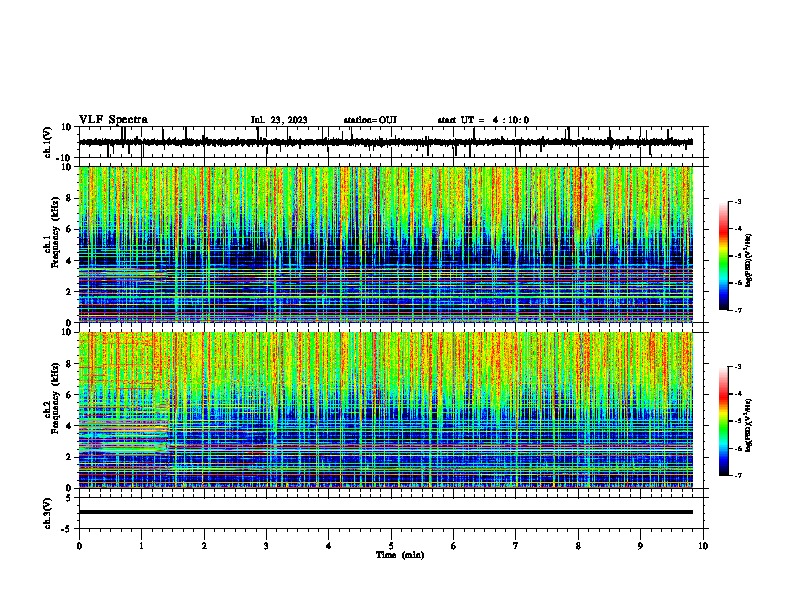
Task: Click the "ch.1(V)" waveform axis label
Action: 48,142
